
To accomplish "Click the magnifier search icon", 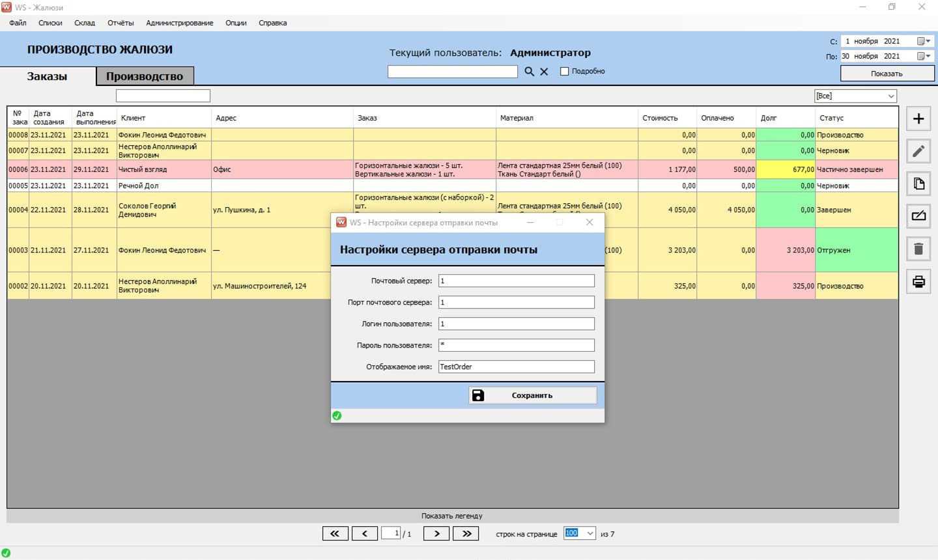I will 530,72.
